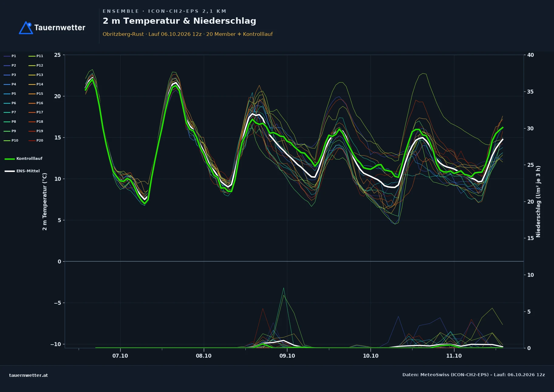The width and height of the screenshot is (554, 392).
Task: Click the Obritzberg-Rust run info subtitle
Action: 188,34
